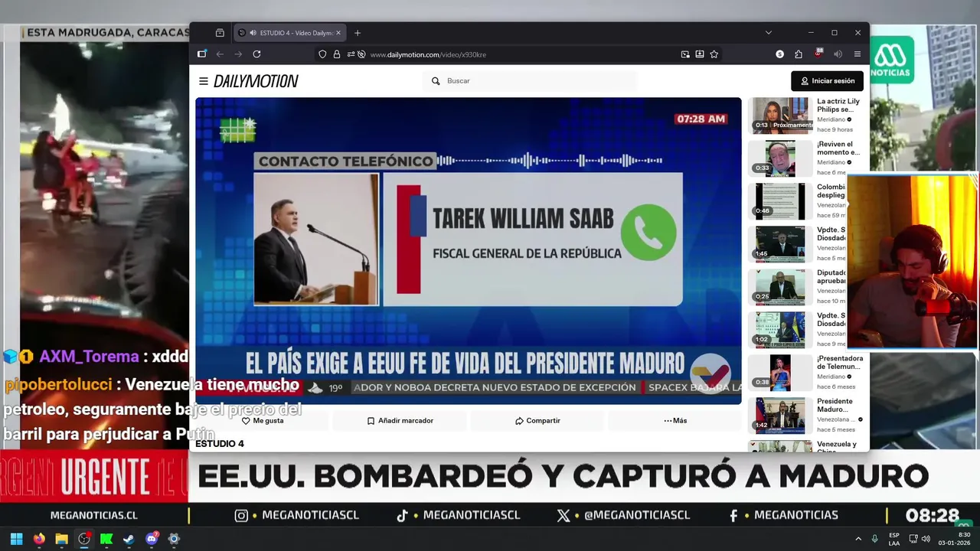Click the Me gusta button
980x551 pixels.
point(263,421)
